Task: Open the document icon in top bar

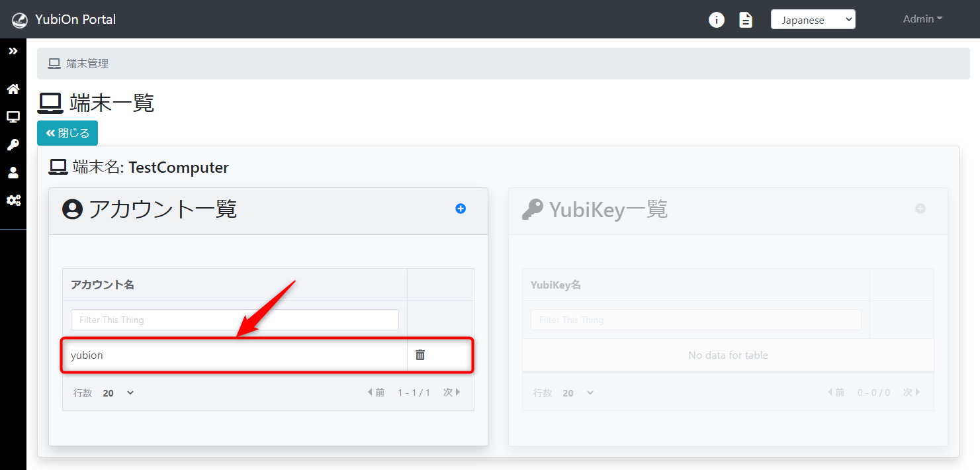Action: (x=746, y=20)
